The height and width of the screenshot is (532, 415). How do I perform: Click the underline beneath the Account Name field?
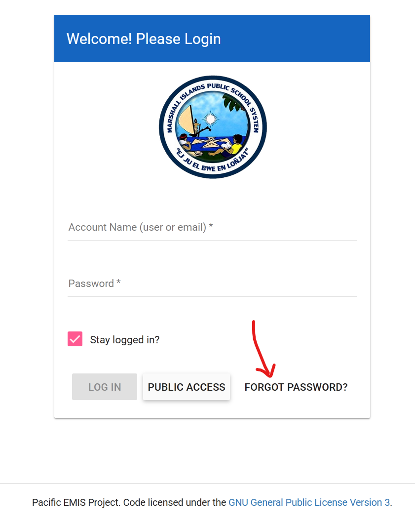[212, 240]
